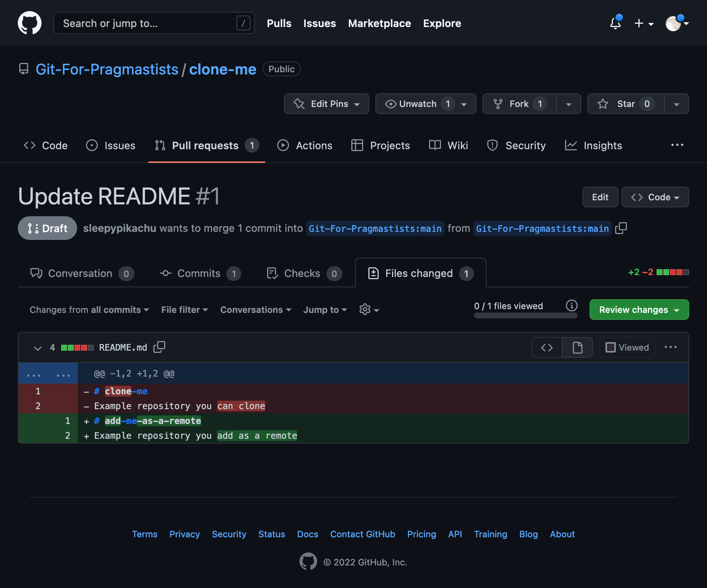Switch to the Checks tab
The height and width of the screenshot is (588, 707).
coord(304,273)
